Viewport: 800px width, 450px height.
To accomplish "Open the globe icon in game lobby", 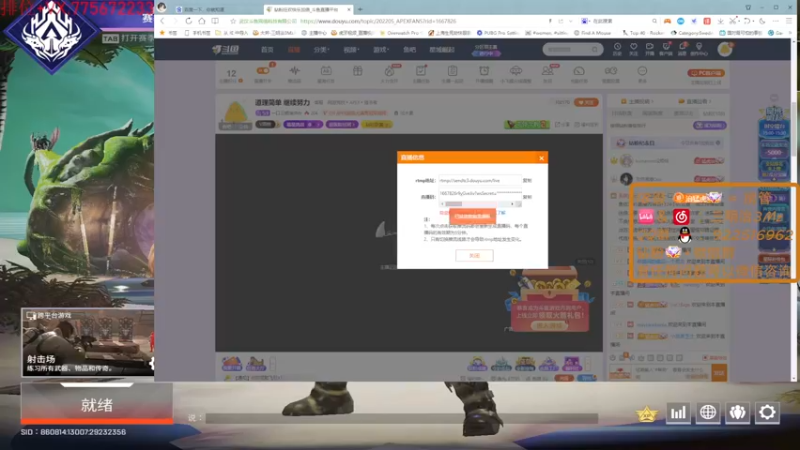I will coord(708,412).
